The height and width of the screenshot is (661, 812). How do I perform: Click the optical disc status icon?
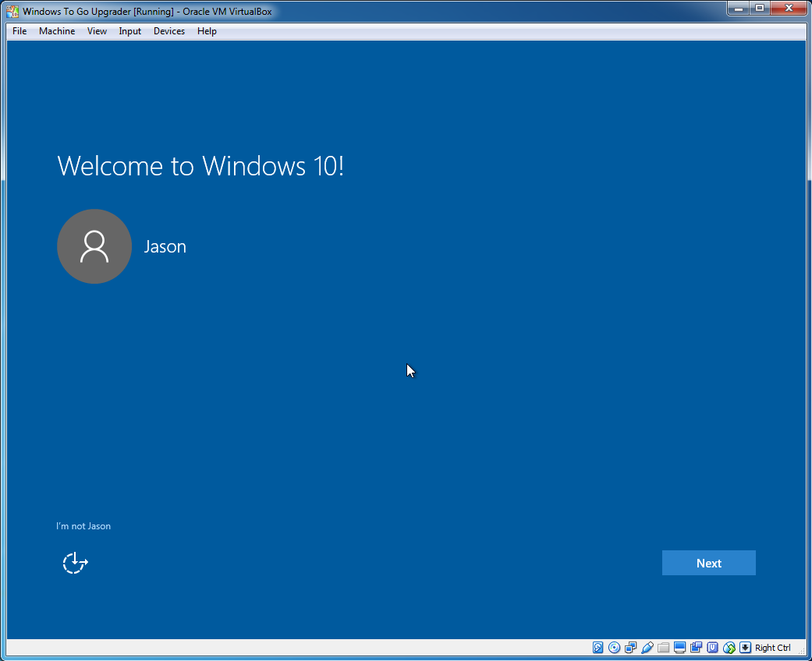coord(614,648)
